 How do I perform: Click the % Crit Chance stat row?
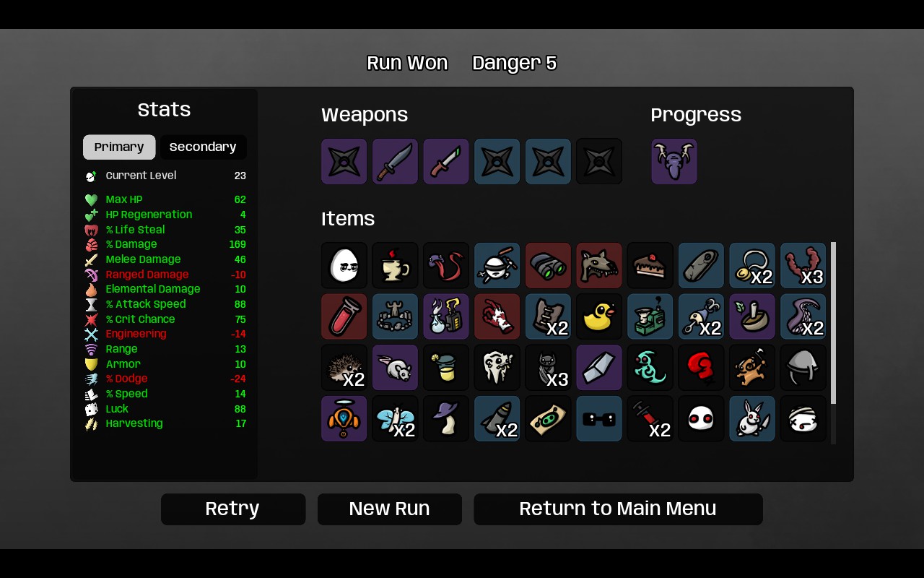[165, 319]
